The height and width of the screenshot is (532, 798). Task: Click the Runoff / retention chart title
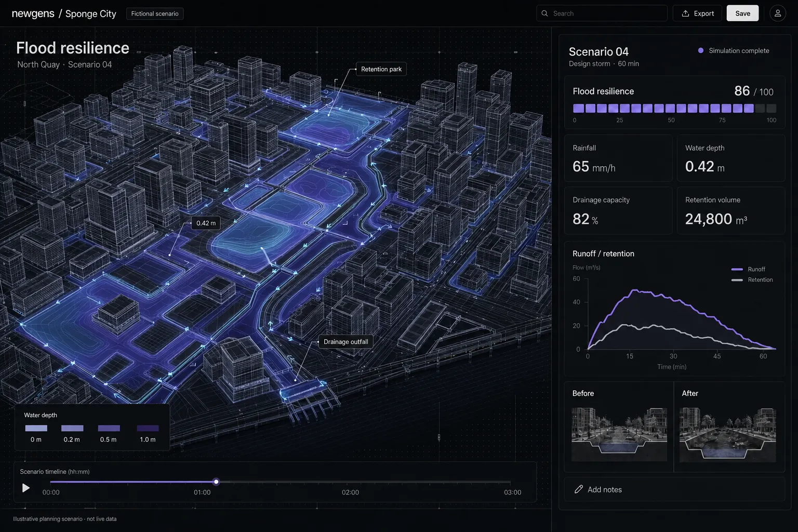click(x=603, y=254)
